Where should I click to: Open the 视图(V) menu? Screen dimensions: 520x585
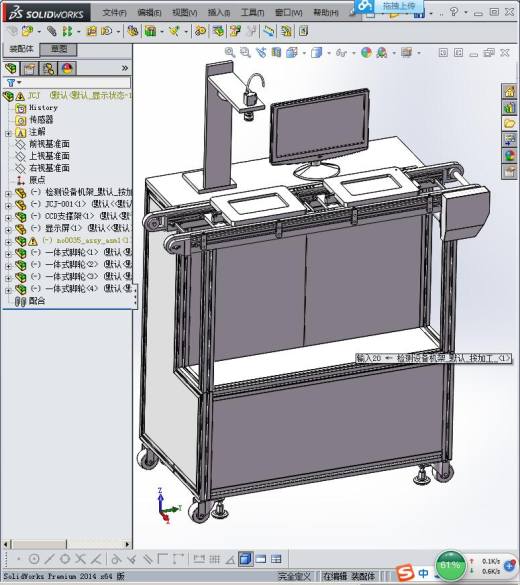(x=185, y=13)
